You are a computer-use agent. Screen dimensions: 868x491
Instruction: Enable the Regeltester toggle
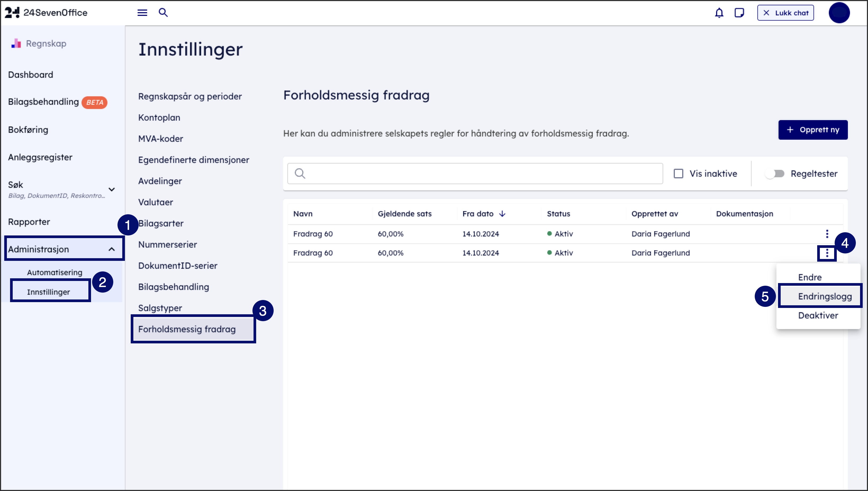pyautogui.click(x=775, y=174)
